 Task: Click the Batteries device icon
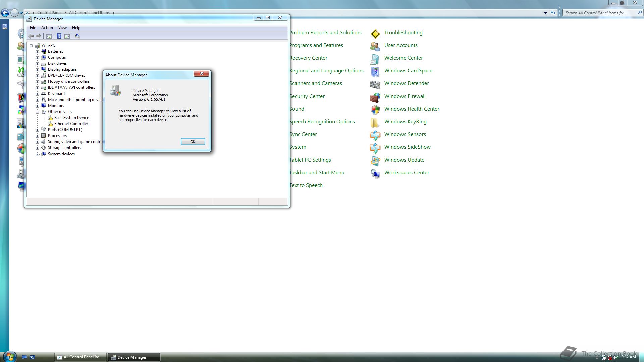point(44,51)
